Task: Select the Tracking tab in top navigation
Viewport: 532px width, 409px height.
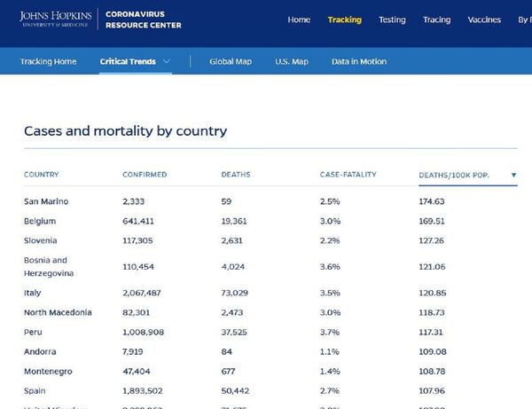Action: click(344, 20)
